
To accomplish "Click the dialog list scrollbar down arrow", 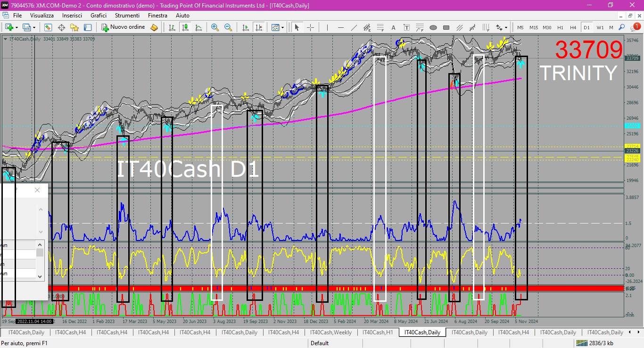I will (x=40, y=276).
